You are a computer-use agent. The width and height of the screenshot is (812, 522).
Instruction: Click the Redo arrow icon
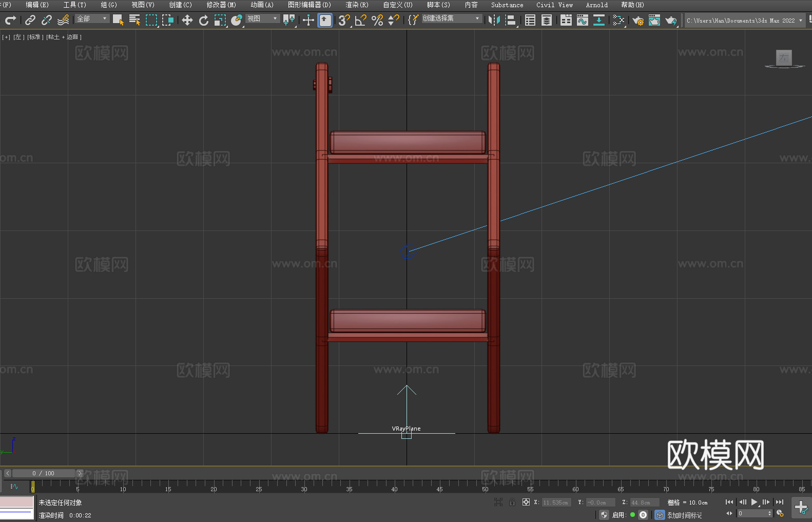tap(10, 20)
